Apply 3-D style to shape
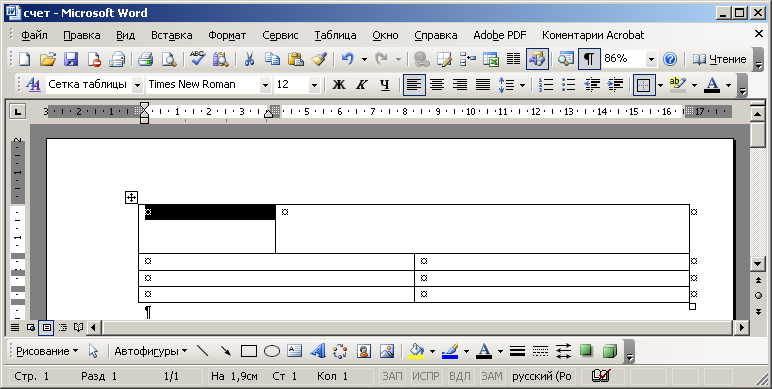772x389 pixels. 610,351
